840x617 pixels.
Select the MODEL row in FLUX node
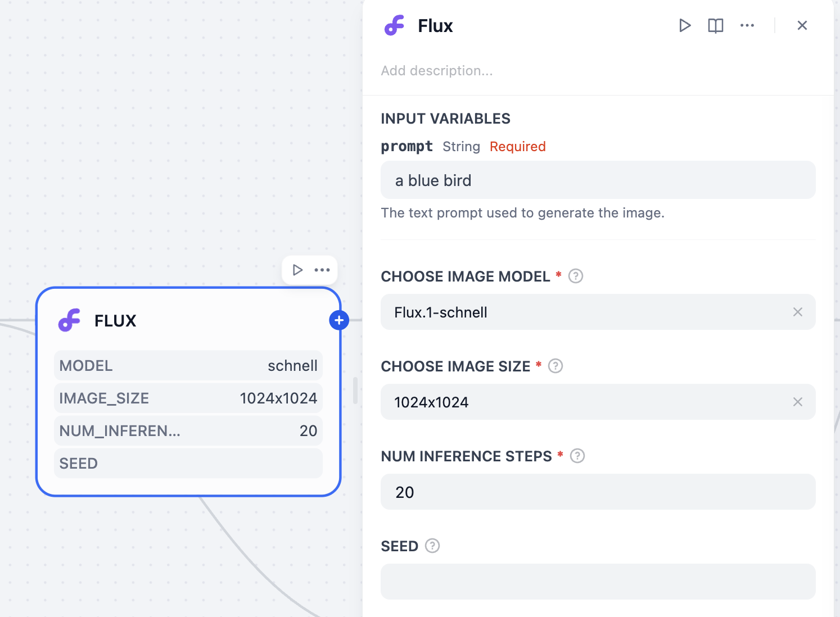(x=188, y=366)
